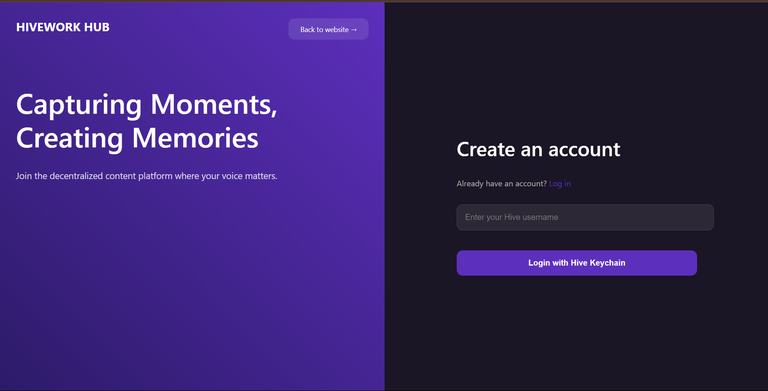Click the 'Capturing Moments, Creating Memories' headline

[x=146, y=121]
